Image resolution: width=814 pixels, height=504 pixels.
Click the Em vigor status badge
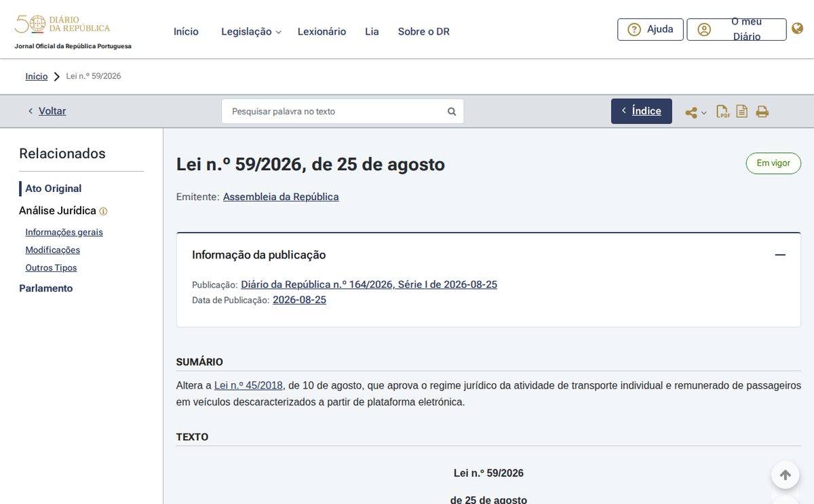(773, 163)
